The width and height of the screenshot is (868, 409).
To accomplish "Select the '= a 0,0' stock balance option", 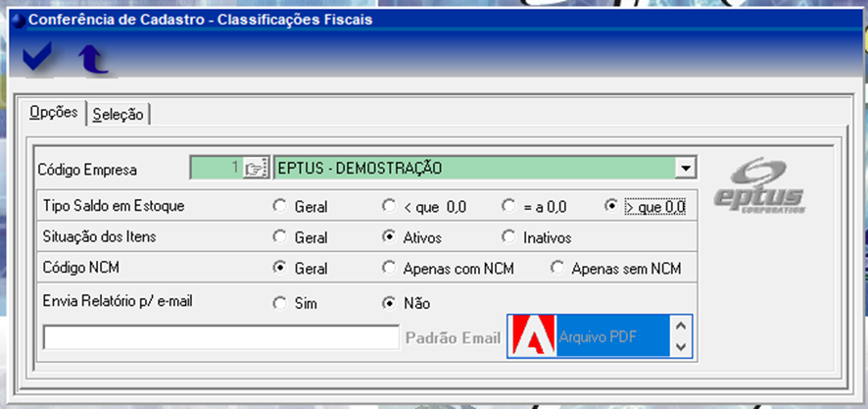I will [x=508, y=207].
